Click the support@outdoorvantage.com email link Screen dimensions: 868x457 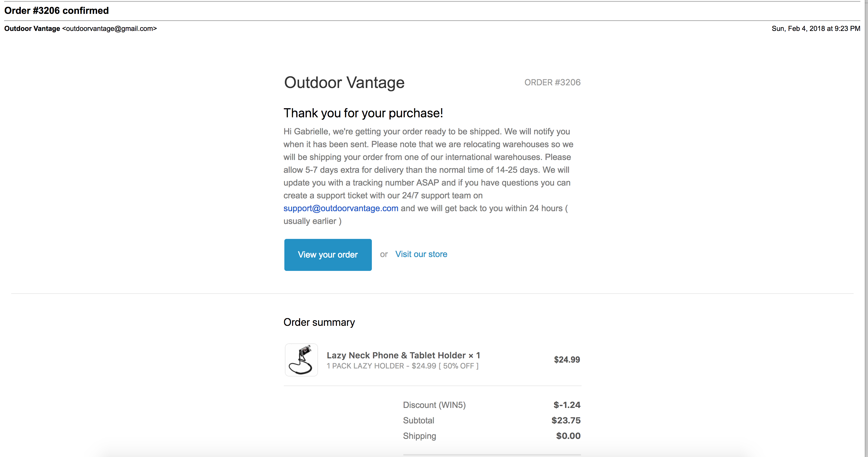[x=341, y=208]
